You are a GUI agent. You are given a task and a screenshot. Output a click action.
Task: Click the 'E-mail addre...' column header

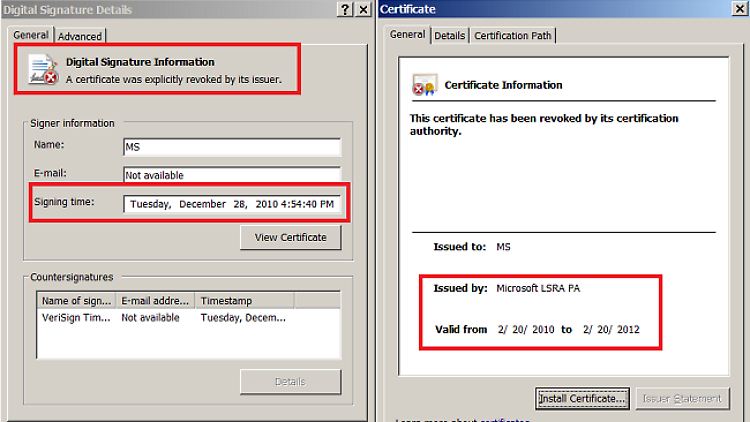(x=155, y=300)
